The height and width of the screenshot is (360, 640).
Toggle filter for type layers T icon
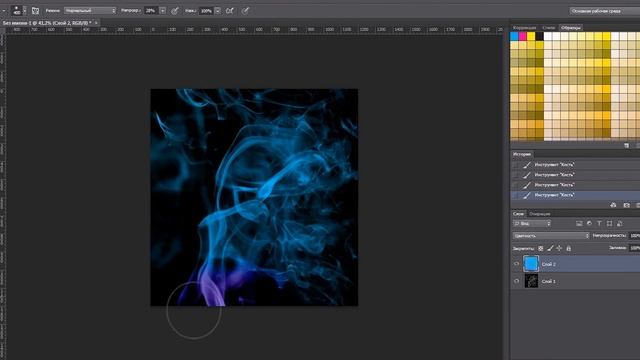pyautogui.click(x=599, y=224)
